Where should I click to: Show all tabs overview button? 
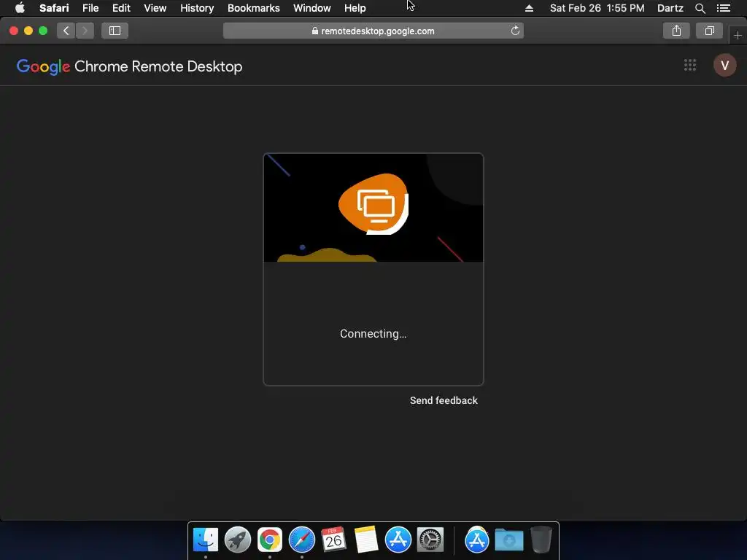click(x=709, y=31)
